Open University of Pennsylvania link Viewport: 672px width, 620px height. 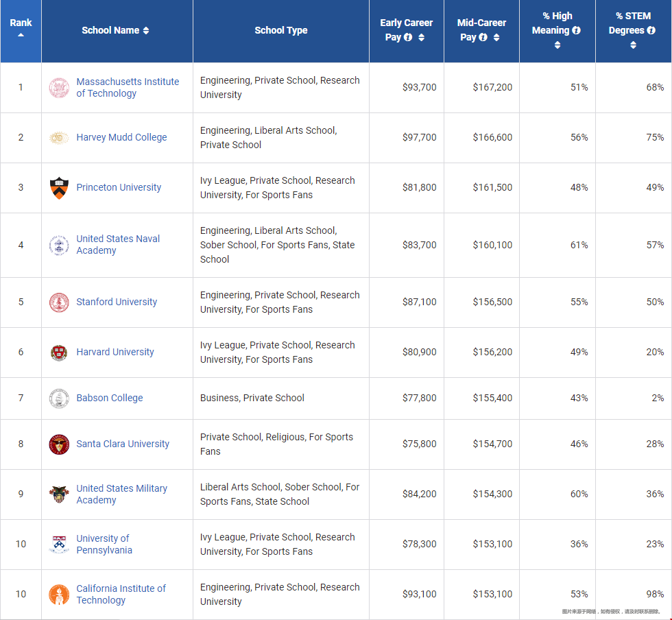point(104,544)
